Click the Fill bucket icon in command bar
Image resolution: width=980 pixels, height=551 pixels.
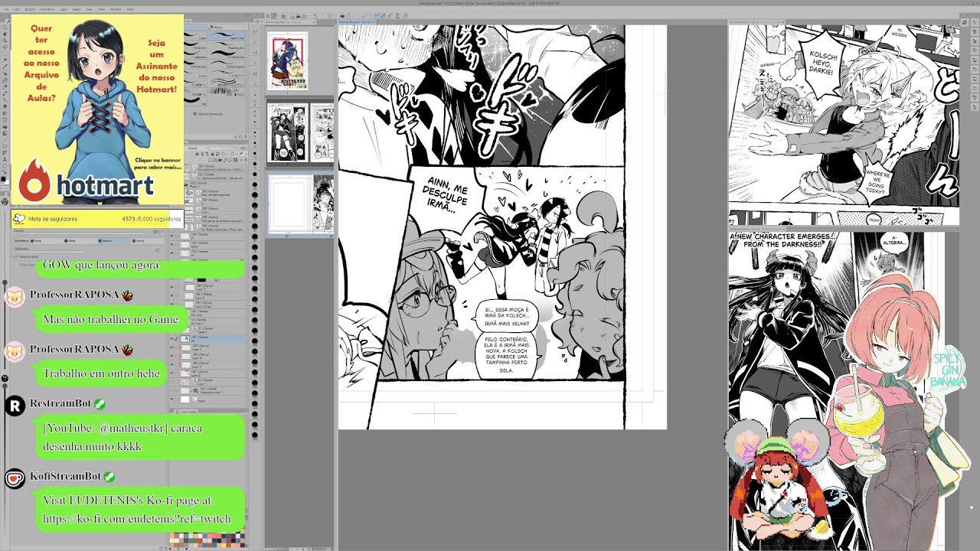coord(342,16)
